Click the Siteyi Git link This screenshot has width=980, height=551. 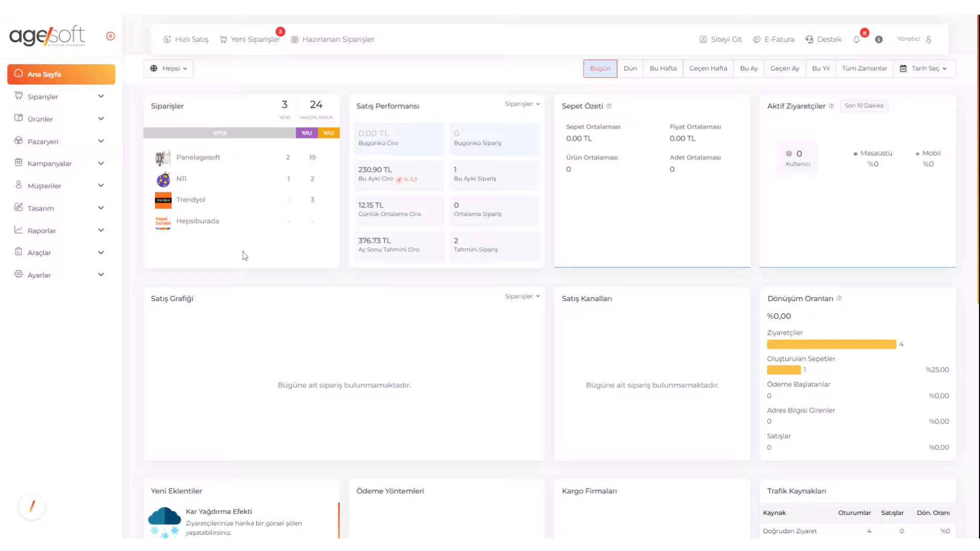coord(721,39)
